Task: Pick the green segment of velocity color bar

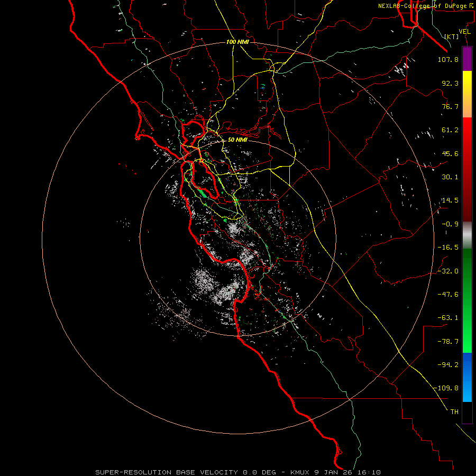Action: (467, 300)
